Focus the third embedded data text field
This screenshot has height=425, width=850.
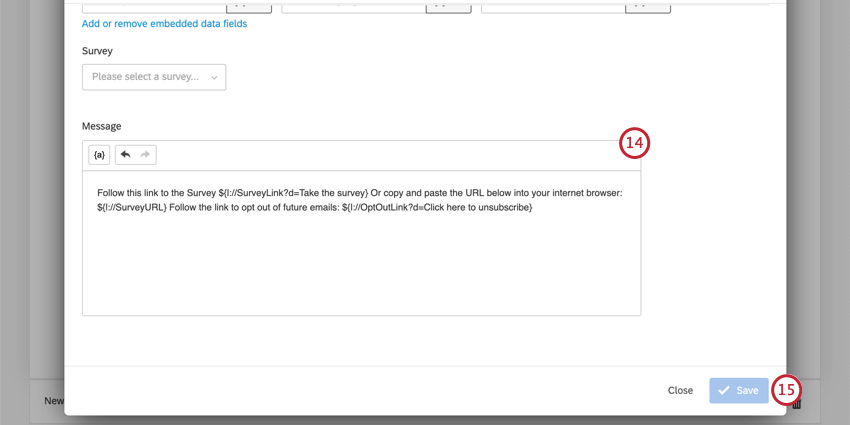point(553,7)
